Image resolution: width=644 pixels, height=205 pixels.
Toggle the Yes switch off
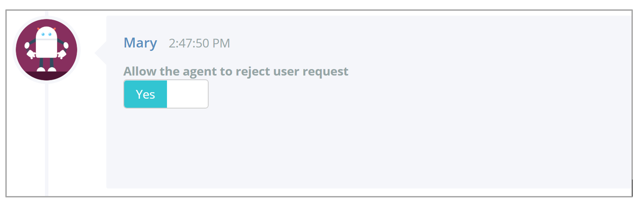166,94
